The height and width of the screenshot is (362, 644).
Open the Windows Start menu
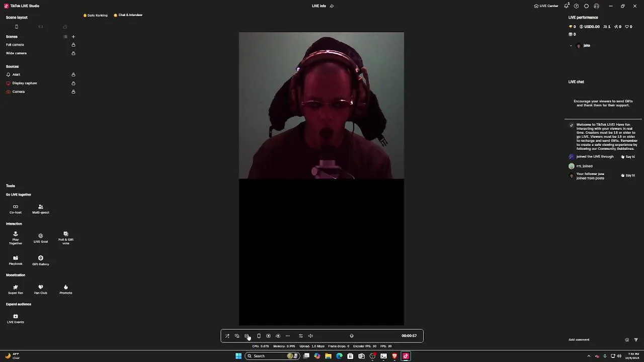pyautogui.click(x=238, y=356)
